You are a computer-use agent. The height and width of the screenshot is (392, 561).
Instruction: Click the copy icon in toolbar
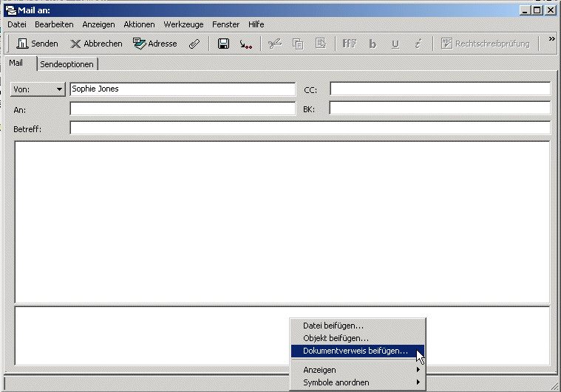coord(298,44)
